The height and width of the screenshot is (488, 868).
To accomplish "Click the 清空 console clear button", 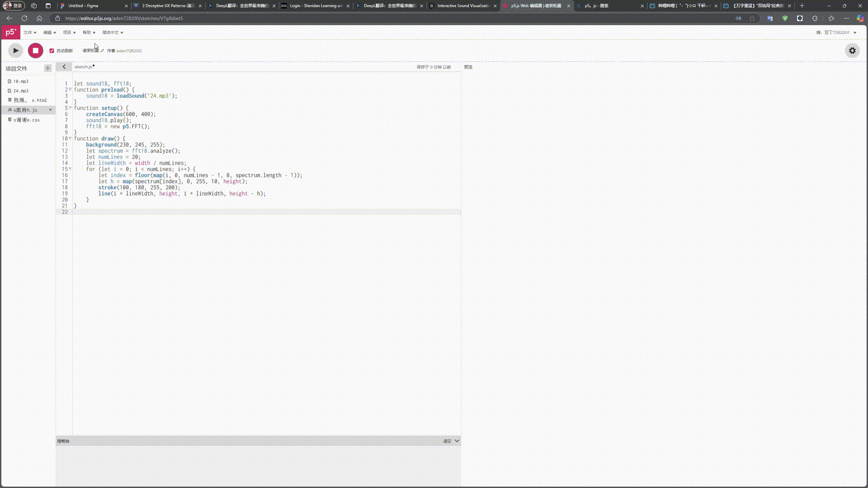I will pyautogui.click(x=447, y=441).
